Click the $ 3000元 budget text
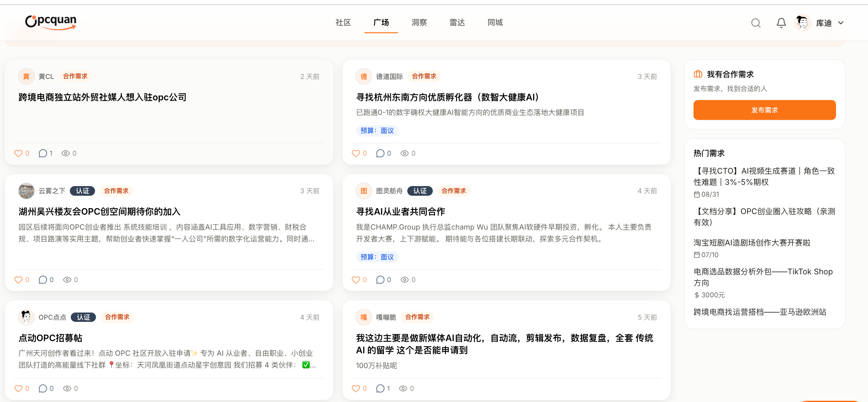Screen dimensions: 868x402 709,295
